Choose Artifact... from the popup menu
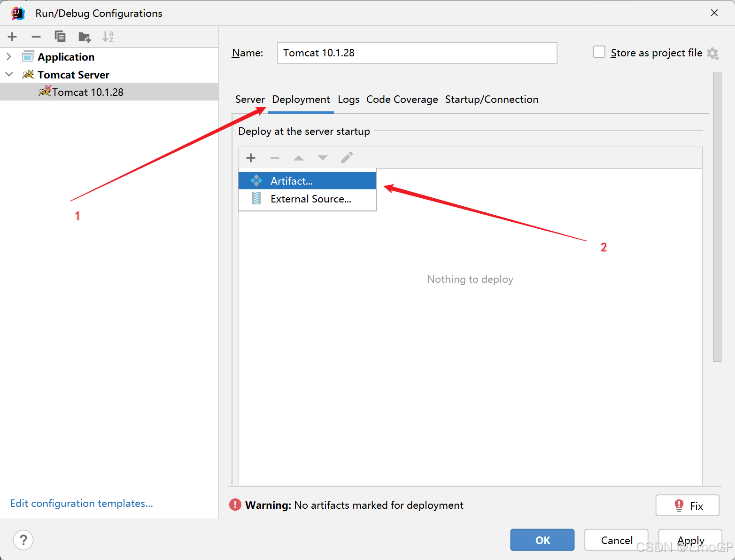 [x=307, y=180]
